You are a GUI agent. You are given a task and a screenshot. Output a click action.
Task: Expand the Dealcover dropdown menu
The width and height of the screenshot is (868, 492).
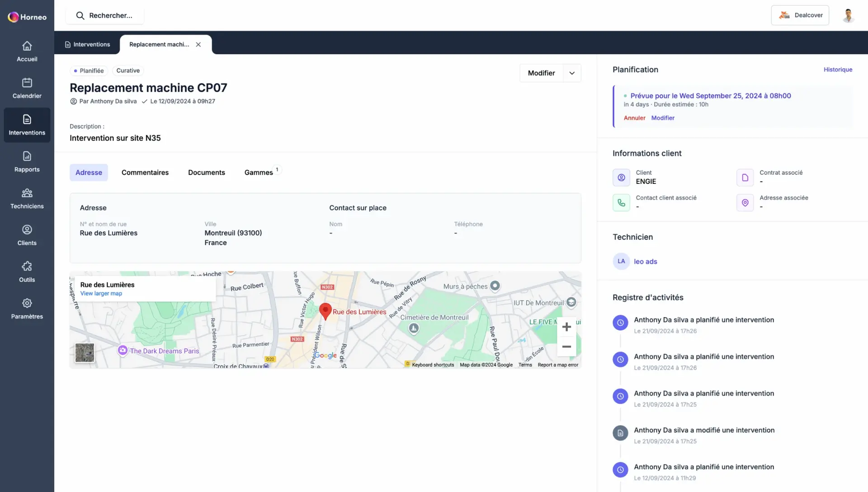pos(800,15)
